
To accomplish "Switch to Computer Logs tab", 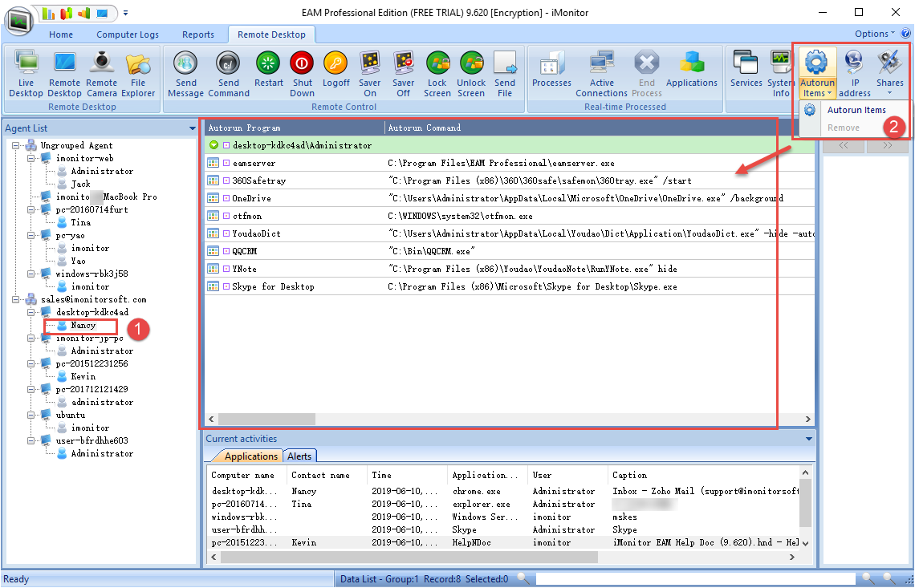I will (x=127, y=34).
